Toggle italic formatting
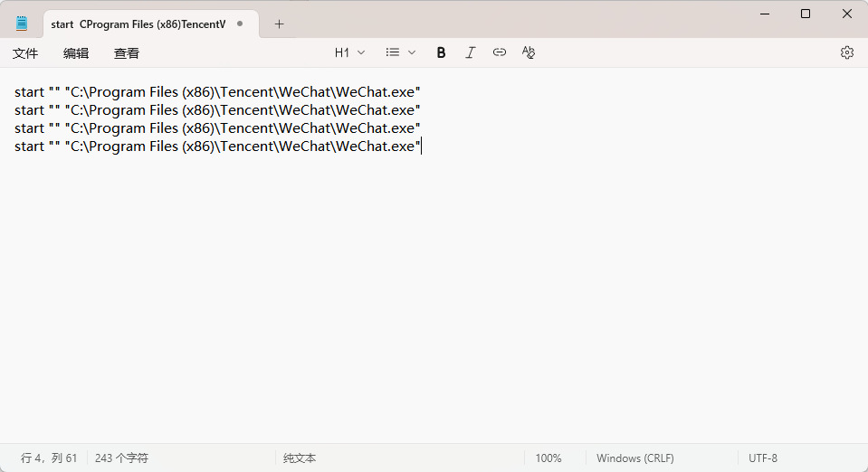The width and height of the screenshot is (868, 472). point(470,52)
